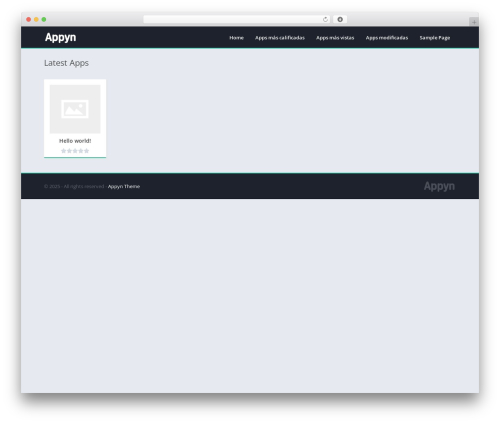The image size is (500, 423).
Task: Open Apps más calificadas menu item
Action: pyautogui.click(x=280, y=38)
